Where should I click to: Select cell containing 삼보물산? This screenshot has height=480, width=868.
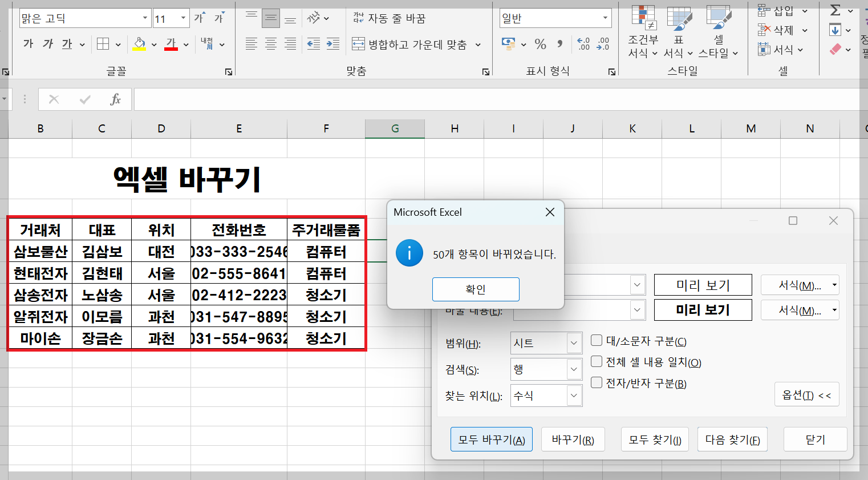point(40,252)
